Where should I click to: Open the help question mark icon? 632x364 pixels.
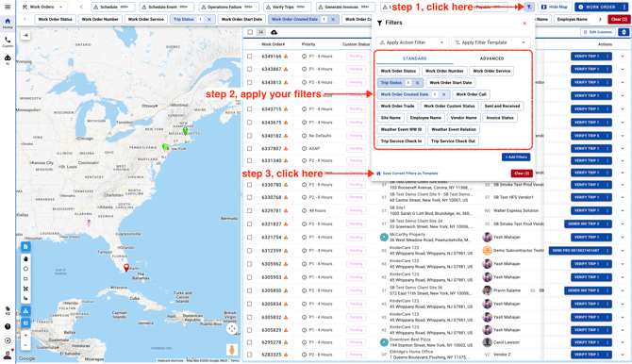(x=8, y=326)
